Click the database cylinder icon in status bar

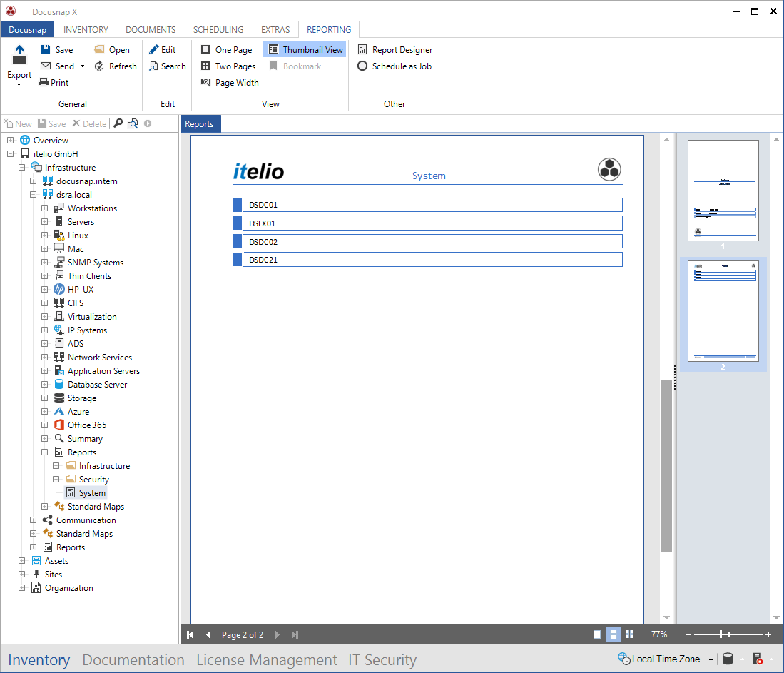[x=728, y=659]
